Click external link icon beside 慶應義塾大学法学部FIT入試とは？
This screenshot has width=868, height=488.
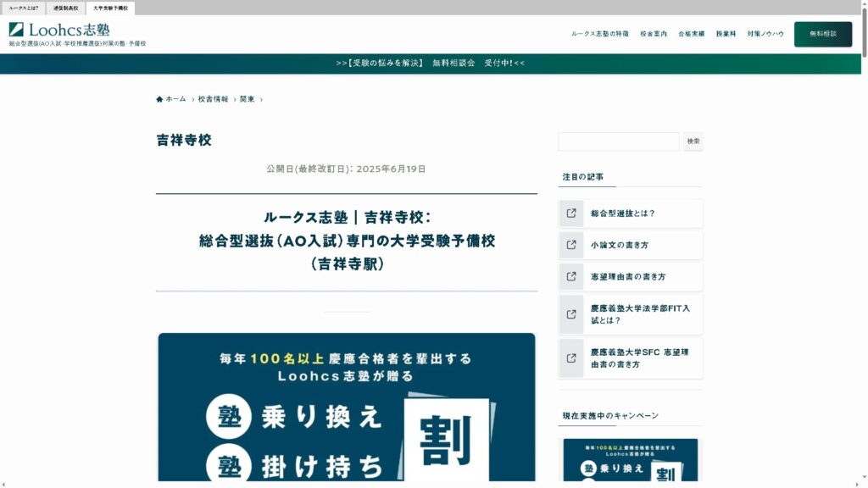point(571,314)
